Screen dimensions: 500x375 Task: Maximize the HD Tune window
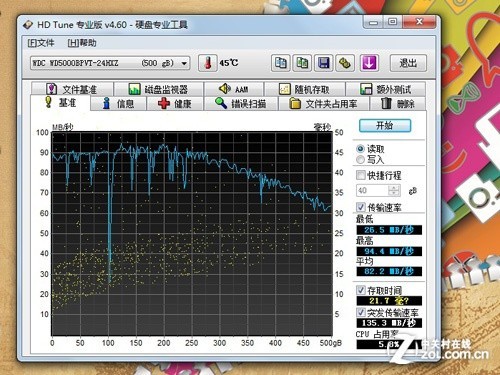(393, 22)
